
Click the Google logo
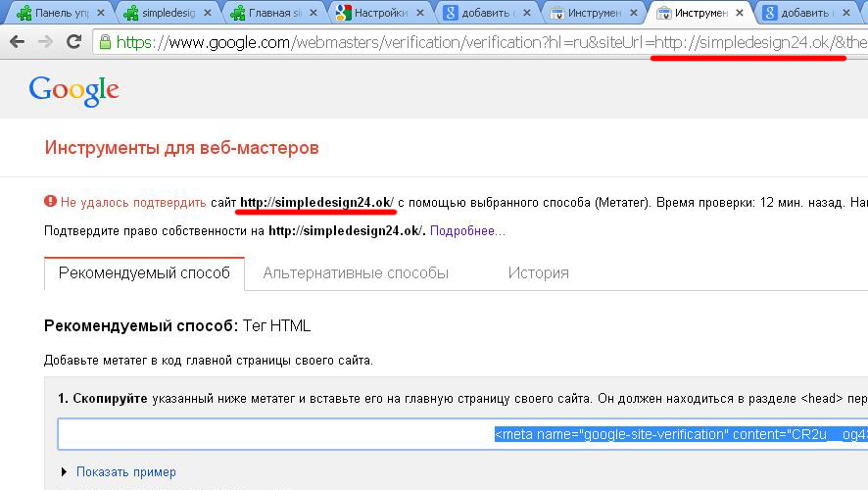(73, 90)
